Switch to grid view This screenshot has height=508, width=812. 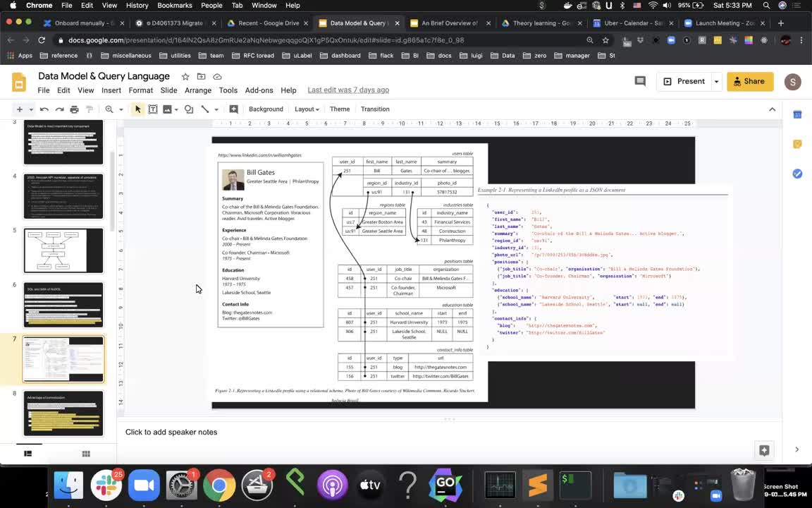tap(86, 454)
